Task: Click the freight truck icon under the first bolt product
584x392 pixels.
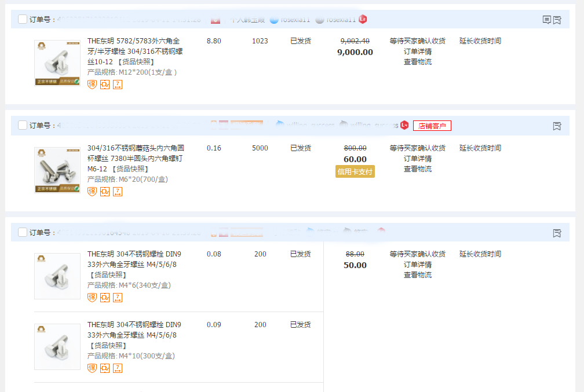Action: 105,85
